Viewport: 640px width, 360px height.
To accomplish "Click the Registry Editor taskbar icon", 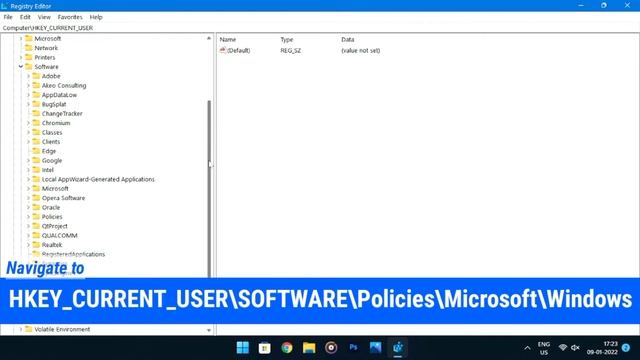I will point(398,348).
